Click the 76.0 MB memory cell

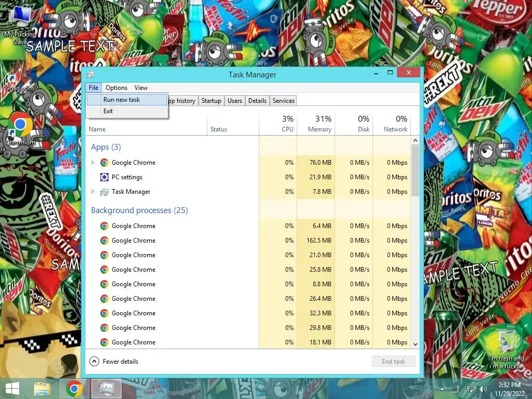pos(316,163)
